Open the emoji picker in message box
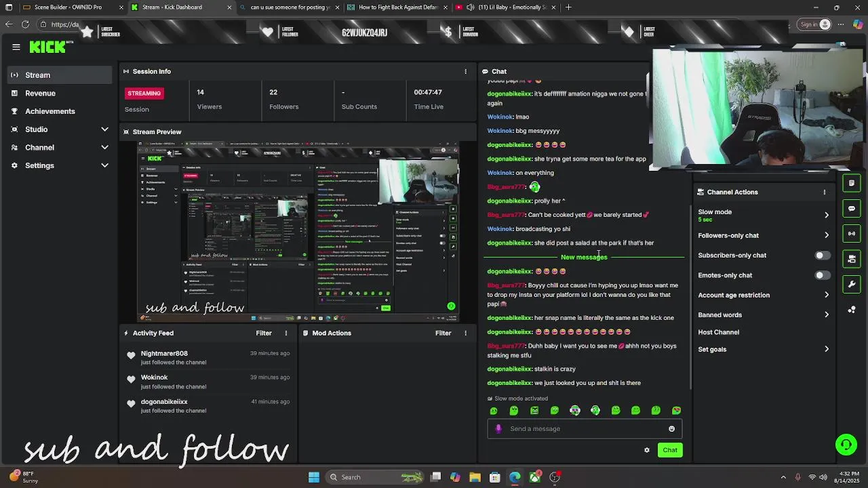The height and width of the screenshot is (488, 868). [671, 428]
